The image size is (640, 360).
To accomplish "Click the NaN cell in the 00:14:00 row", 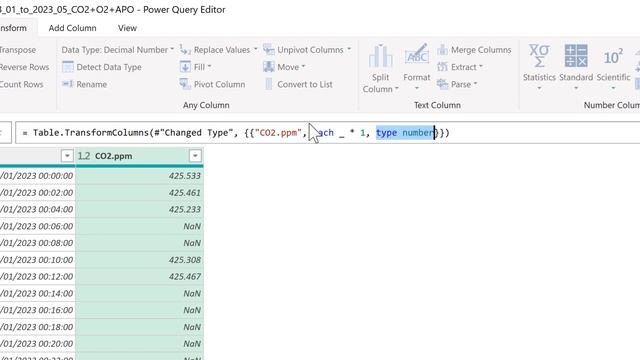I will (139, 293).
